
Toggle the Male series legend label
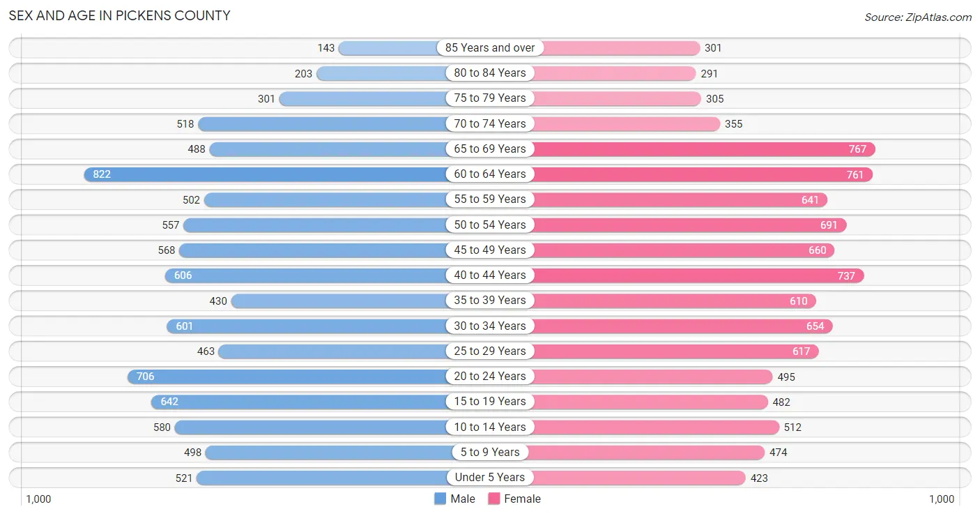point(463,499)
